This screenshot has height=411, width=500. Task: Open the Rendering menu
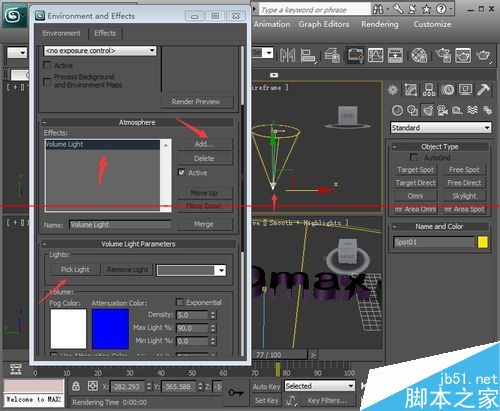click(x=380, y=24)
